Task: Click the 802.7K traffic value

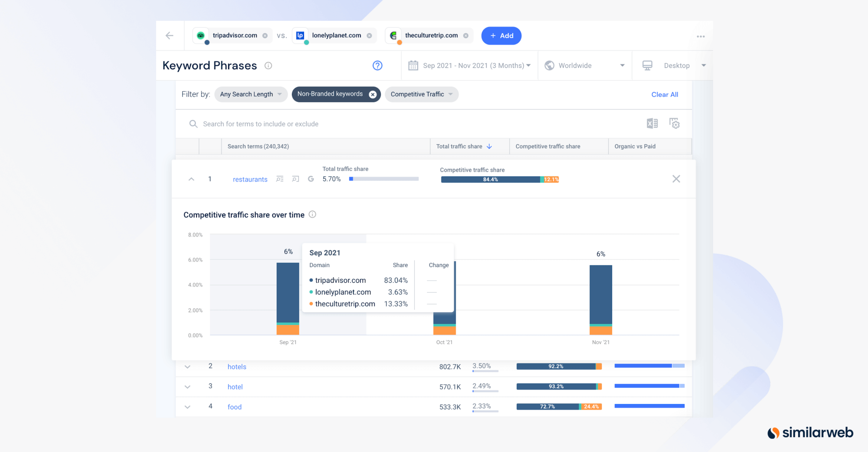Action: coord(450,367)
